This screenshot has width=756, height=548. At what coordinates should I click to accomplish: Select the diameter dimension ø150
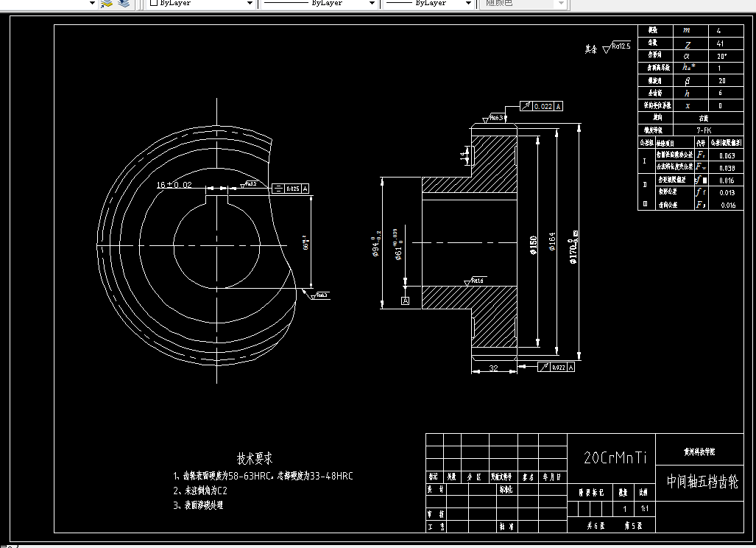(x=533, y=245)
